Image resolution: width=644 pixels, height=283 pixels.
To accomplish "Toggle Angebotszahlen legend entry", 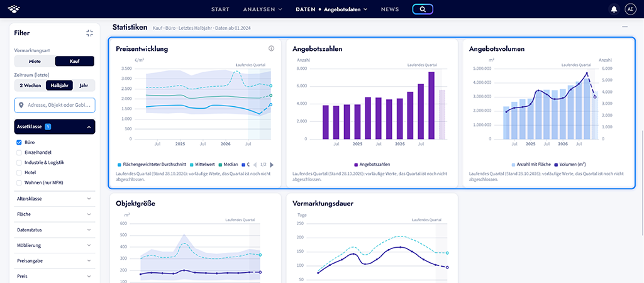I will (x=372, y=164).
